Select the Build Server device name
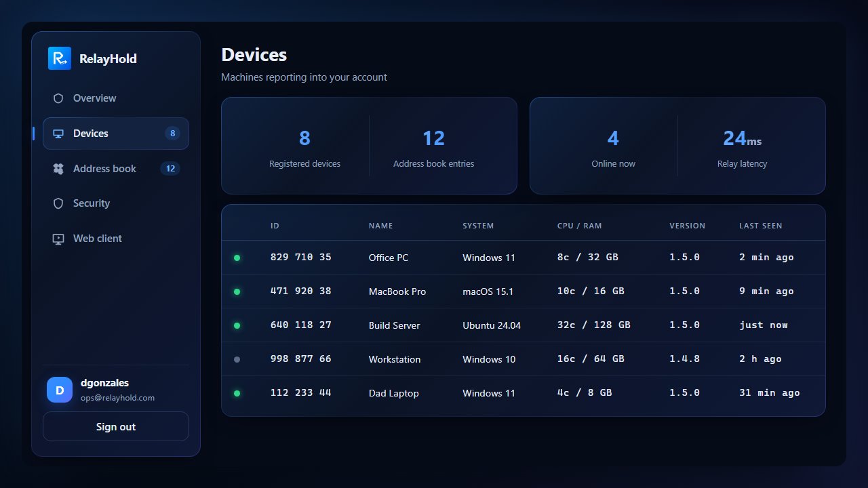The image size is (868, 488). click(x=394, y=325)
